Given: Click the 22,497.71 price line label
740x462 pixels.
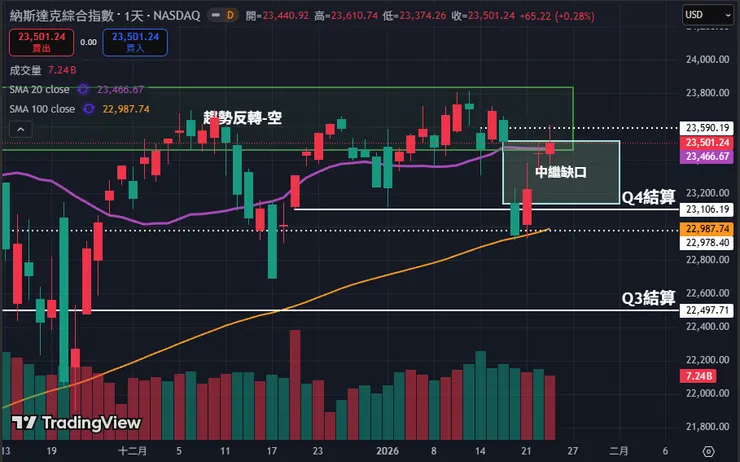Looking at the screenshot, I should click(x=706, y=310).
